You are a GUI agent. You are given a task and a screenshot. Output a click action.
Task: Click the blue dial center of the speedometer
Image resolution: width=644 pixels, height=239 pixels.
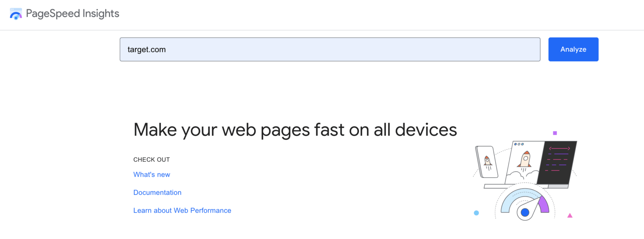(525, 212)
